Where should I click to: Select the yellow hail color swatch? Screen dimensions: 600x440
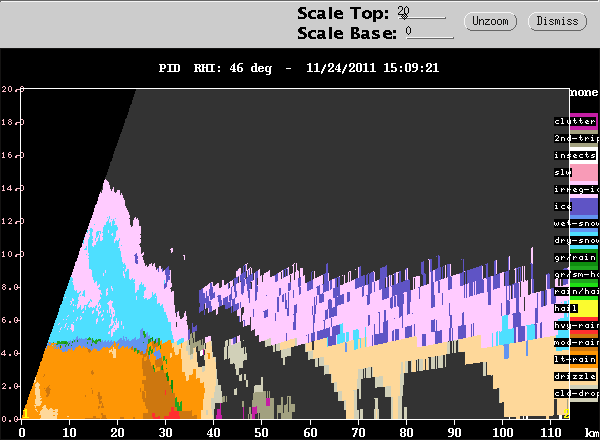[x=584, y=308]
